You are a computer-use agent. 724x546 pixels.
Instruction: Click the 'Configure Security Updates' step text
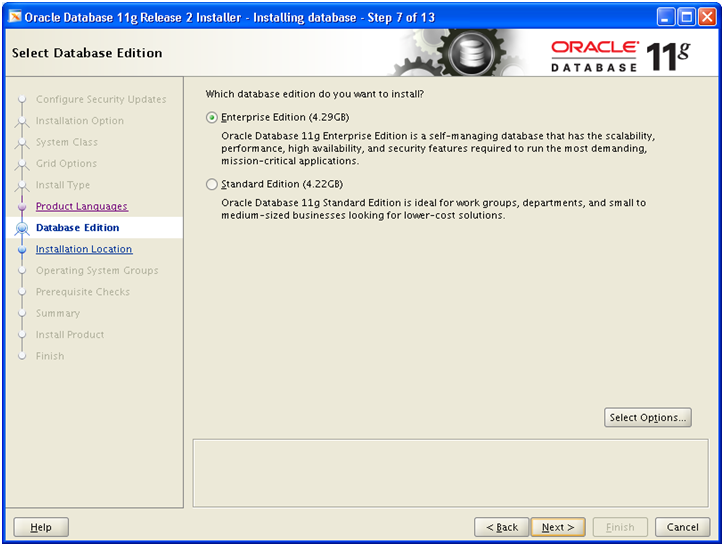(x=101, y=99)
